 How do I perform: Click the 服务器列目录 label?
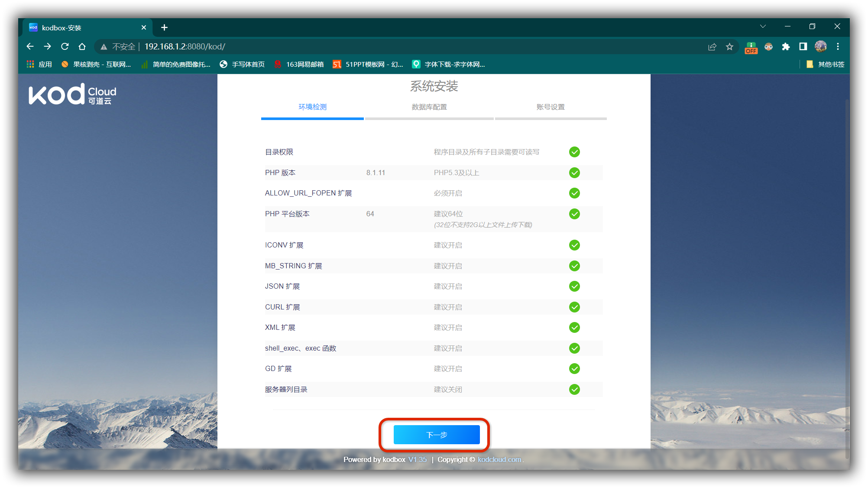pyautogui.click(x=286, y=390)
